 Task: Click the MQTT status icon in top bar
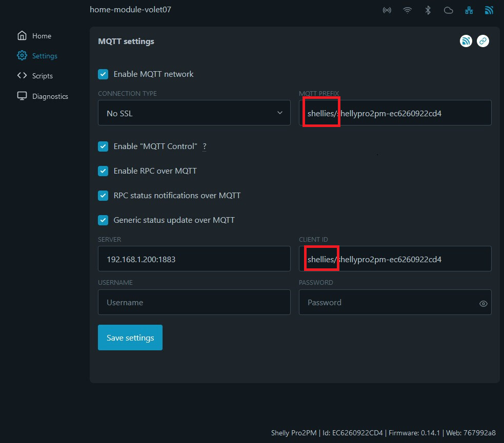(489, 10)
